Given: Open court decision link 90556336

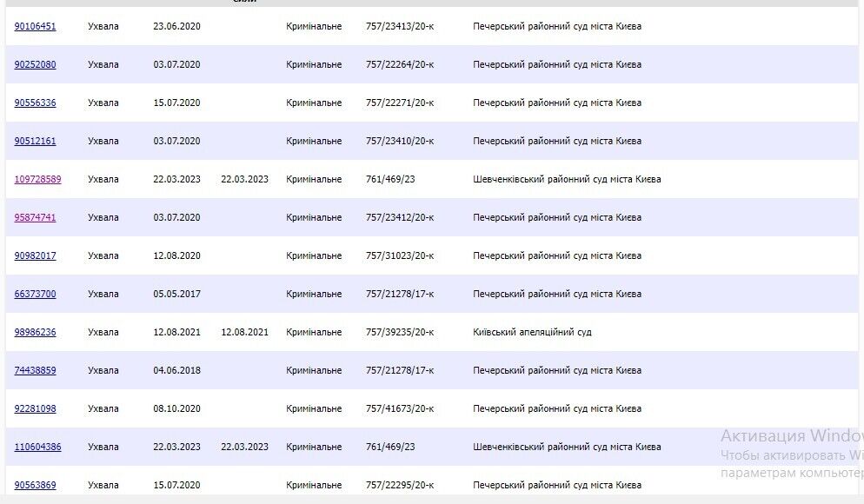Looking at the screenshot, I should coord(35,103).
